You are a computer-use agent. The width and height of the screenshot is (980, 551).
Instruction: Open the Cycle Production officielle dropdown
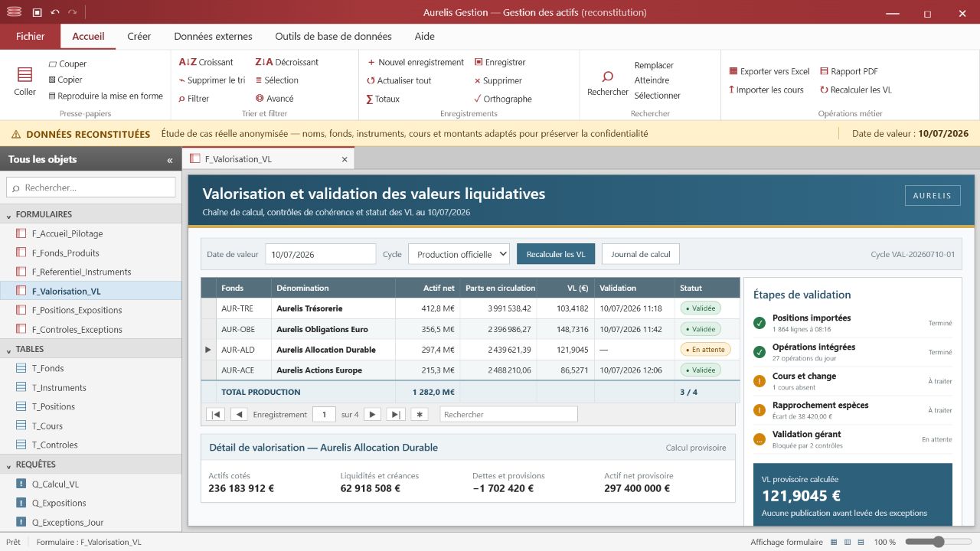pos(459,254)
